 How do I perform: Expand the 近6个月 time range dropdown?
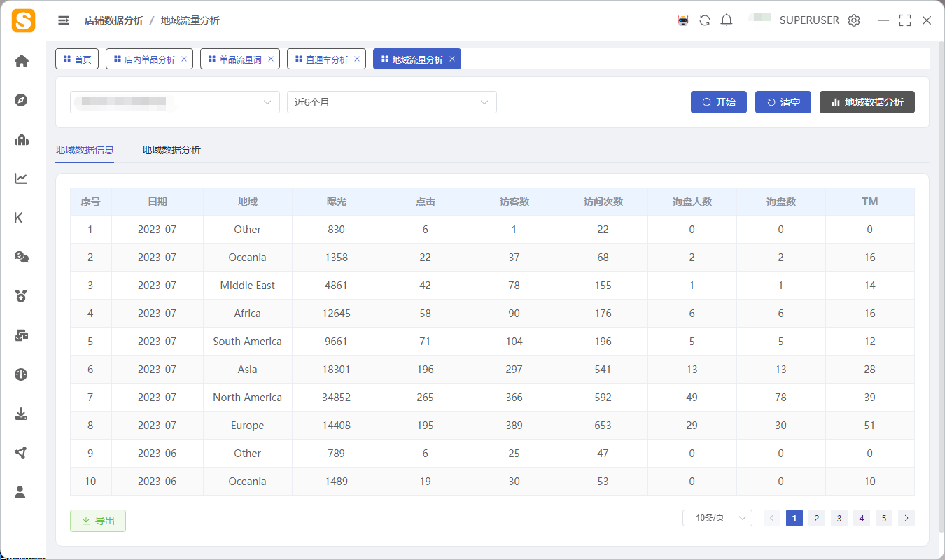[x=392, y=102]
